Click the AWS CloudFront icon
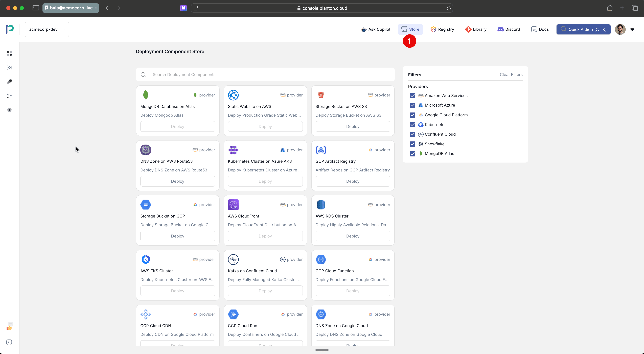Screen dimensions: 644x354 point(233,205)
